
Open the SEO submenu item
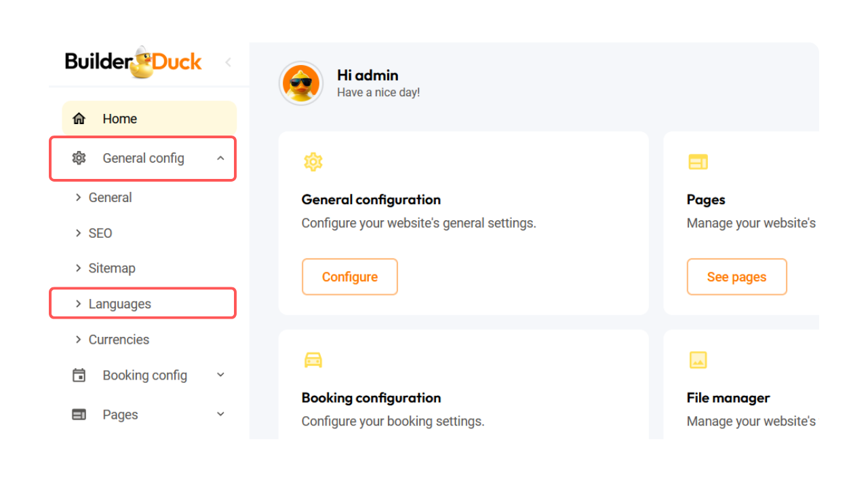tap(100, 233)
